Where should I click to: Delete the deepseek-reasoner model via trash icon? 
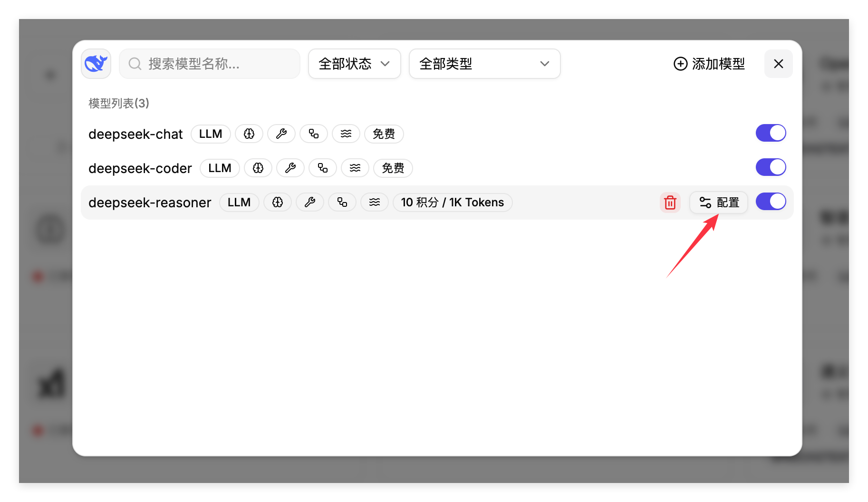point(670,203)
